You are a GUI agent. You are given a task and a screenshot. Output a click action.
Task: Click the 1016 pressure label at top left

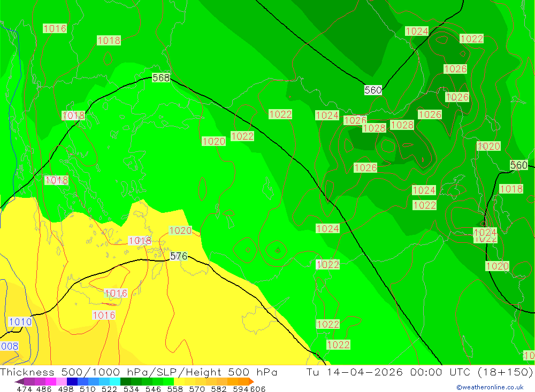pos(55,28)
